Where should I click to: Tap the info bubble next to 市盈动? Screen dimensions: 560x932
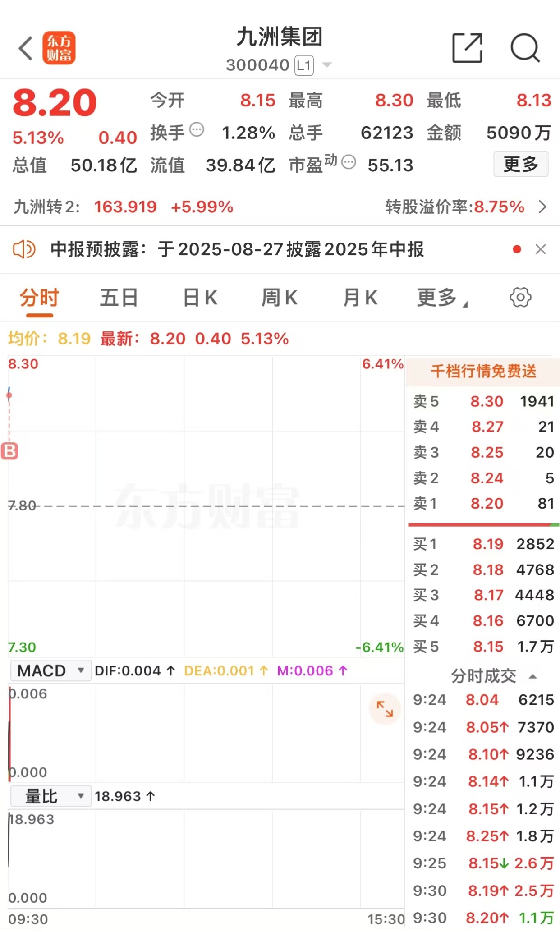(x=349, y=162)
